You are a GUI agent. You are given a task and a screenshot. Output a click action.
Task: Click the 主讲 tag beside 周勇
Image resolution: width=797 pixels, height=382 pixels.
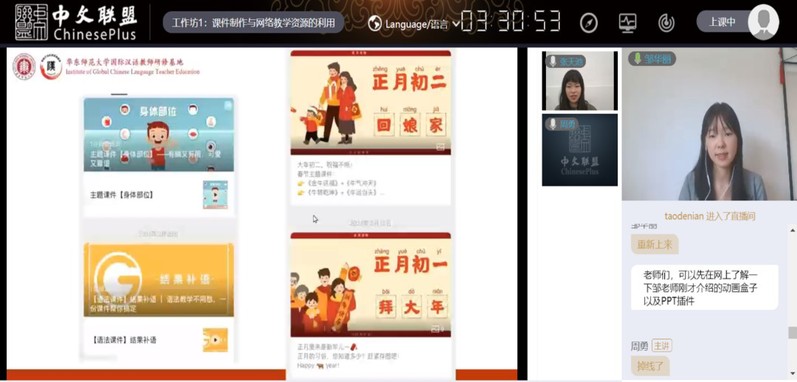pos(661,346)
